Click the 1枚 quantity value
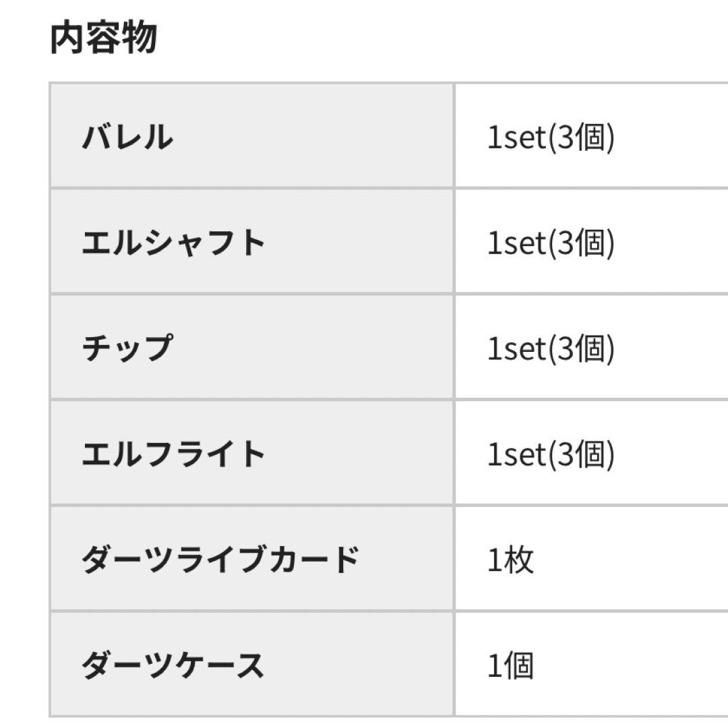728x728 pixels. 510,559
